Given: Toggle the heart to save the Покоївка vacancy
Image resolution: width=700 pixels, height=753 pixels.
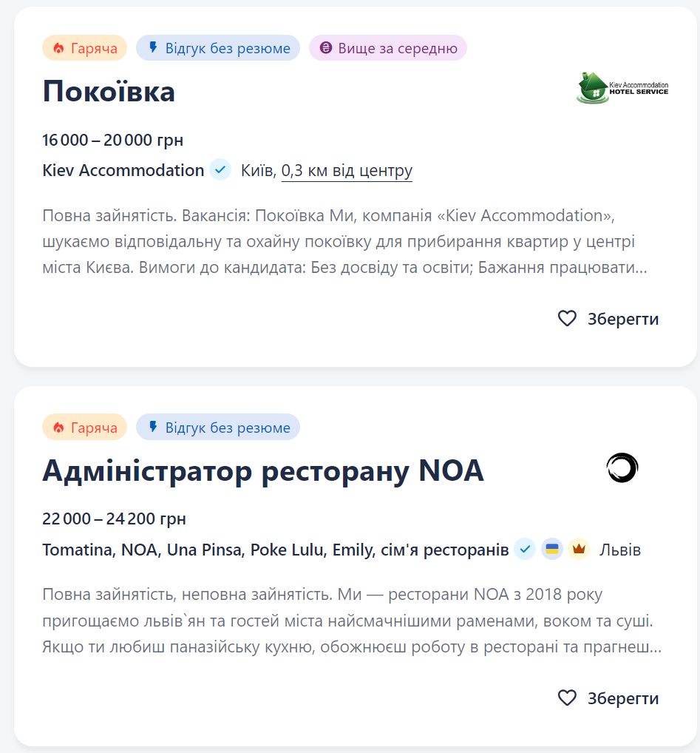Looking at the screenshot, I should tap(567, 318).
